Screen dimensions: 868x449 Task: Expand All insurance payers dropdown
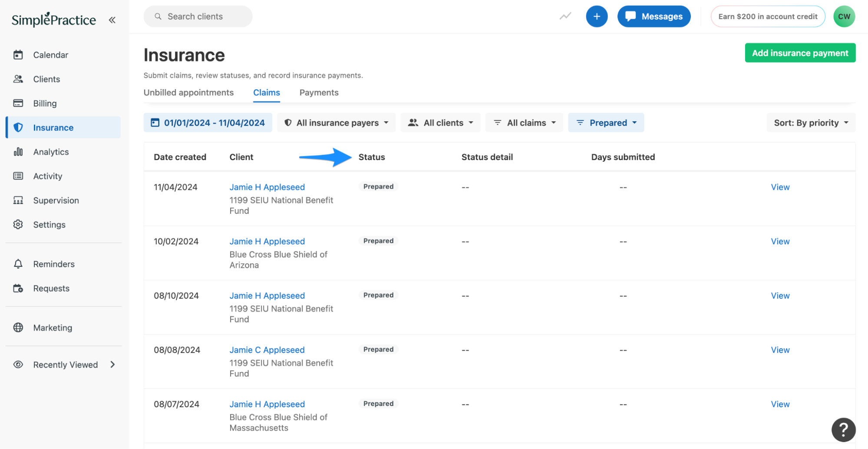[336, 123]
